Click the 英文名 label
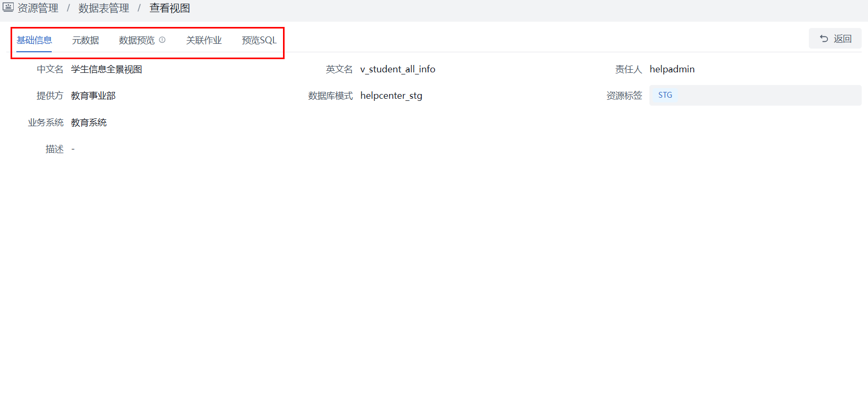The image size is (868, 404). pos(339,69)
